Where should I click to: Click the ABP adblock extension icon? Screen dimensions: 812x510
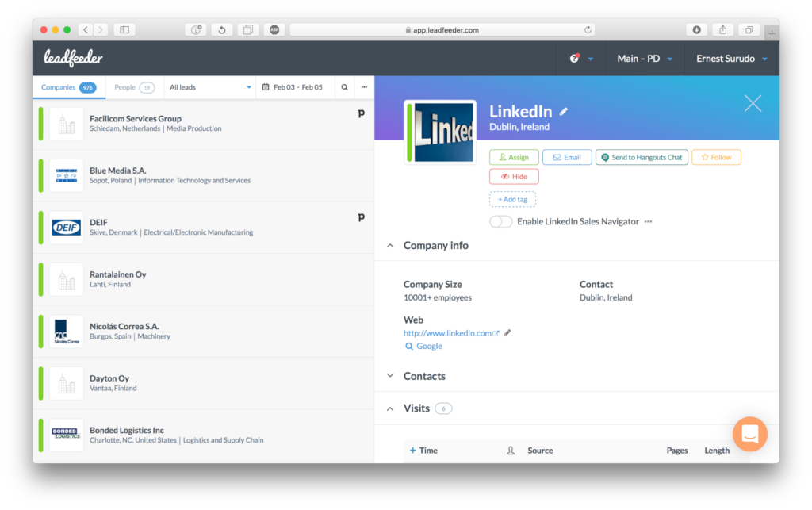[274, 29]
